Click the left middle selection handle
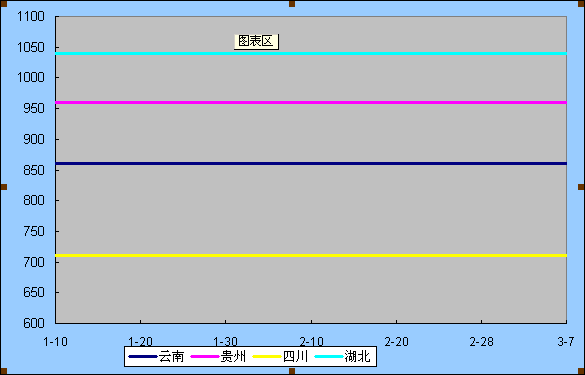The height and width of the screenshot is (375, 585). [x=4, y=187]
